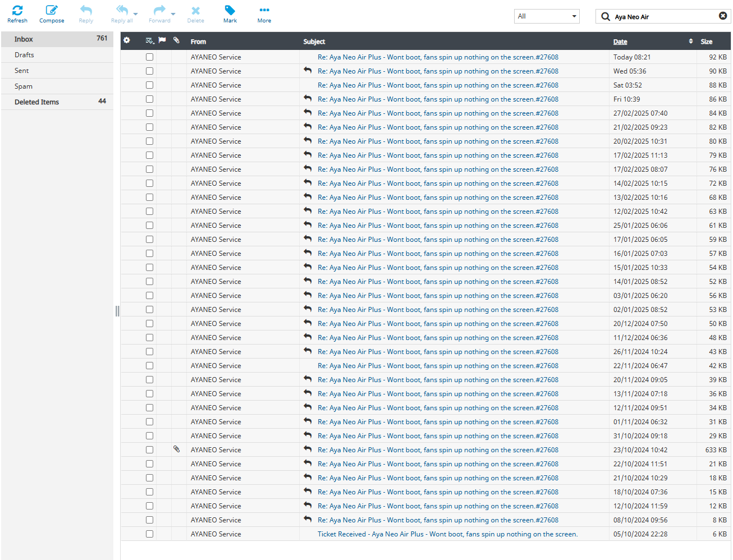Click the search magnifier icon
The height and width of the screenshot is (560, 733).
pyautogui.click(x=606, y=16)
